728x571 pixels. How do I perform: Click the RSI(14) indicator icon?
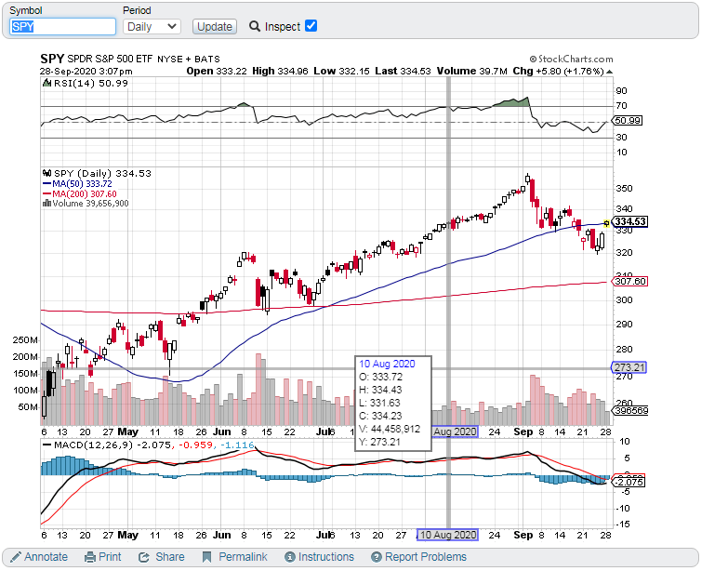46,83
